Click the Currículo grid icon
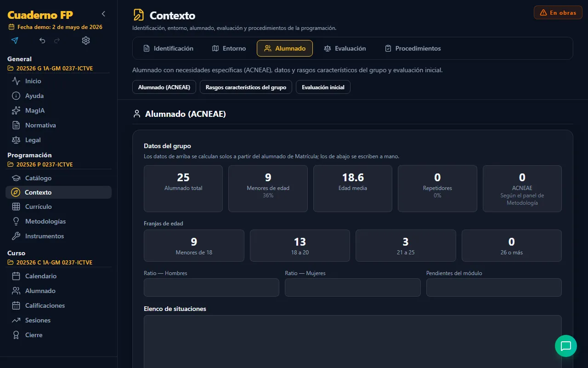Screen dimensions: 588x368 [16, 207]
